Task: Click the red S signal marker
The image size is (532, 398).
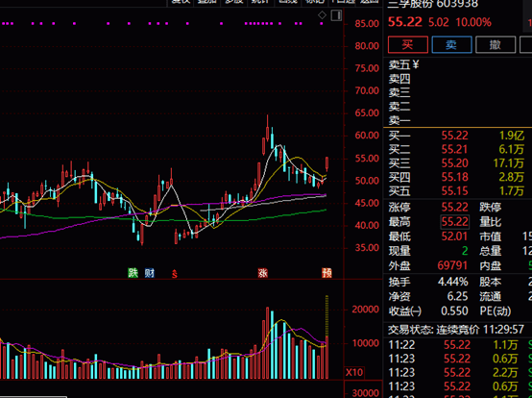Action: pyautogui.click(x=175, y=274)
